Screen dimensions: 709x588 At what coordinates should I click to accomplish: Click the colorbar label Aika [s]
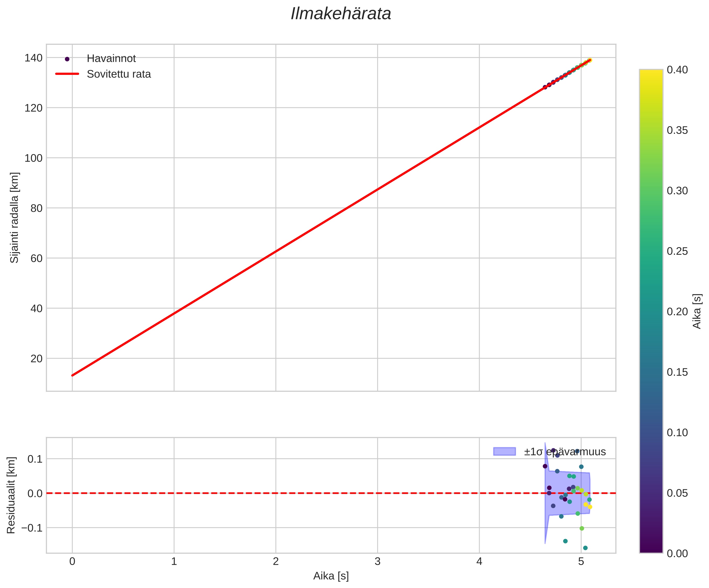click(697, 311)
